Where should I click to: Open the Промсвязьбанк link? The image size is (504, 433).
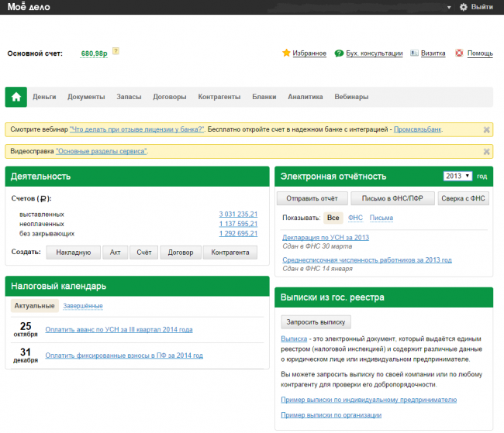click(418, 129)
